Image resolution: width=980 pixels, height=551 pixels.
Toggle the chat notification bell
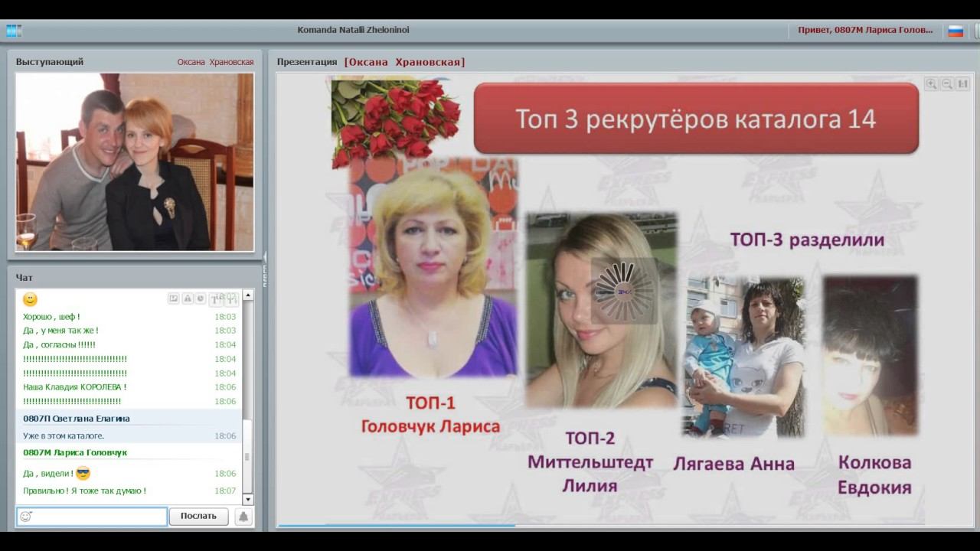click(x=243, y=517)
